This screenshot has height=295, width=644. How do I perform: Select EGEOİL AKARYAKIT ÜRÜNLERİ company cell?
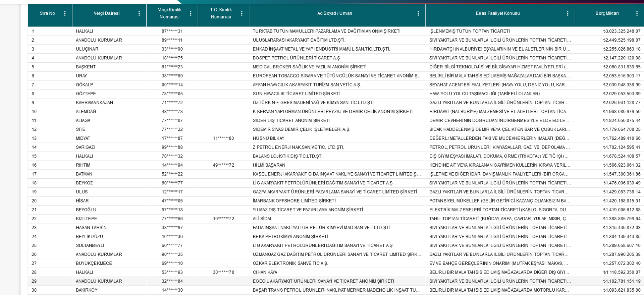coord(337,281)
